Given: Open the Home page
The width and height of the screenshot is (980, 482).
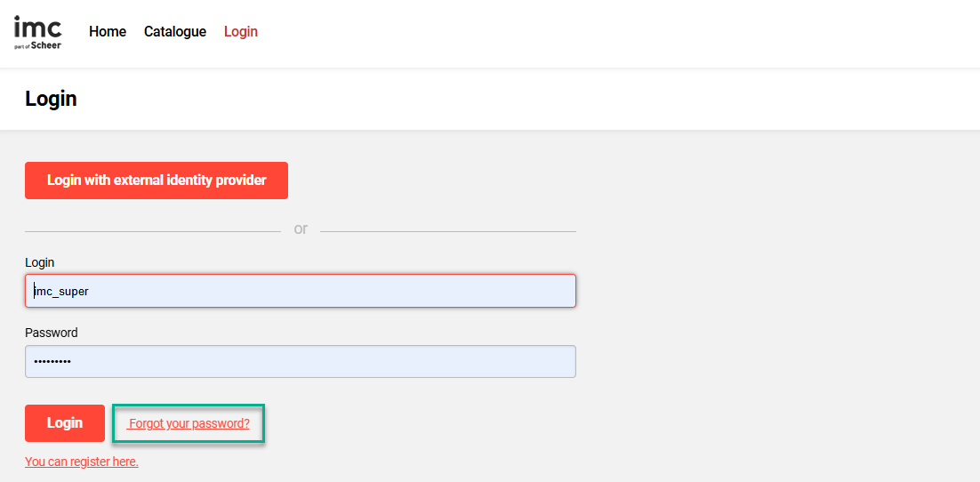Looking at the screenshot, I should pos(108,32).
